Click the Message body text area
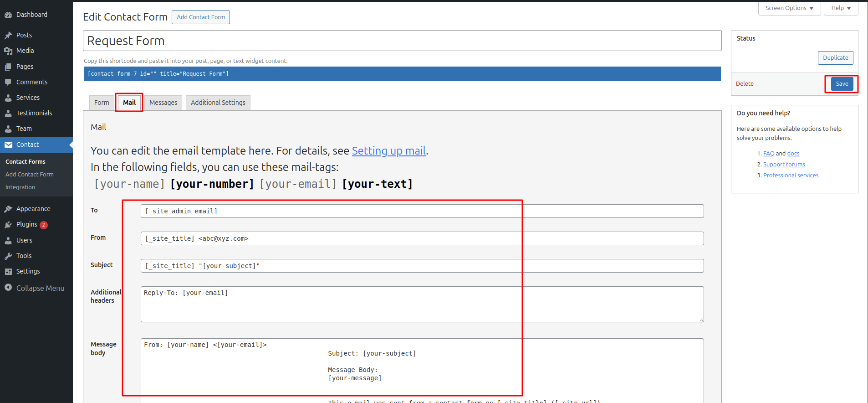 422,371
